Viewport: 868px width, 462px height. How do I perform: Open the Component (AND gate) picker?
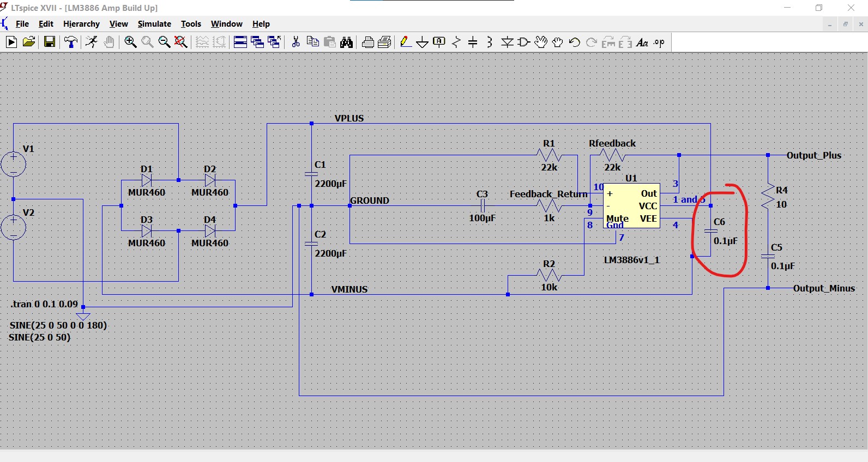click(x=524, y=42)
